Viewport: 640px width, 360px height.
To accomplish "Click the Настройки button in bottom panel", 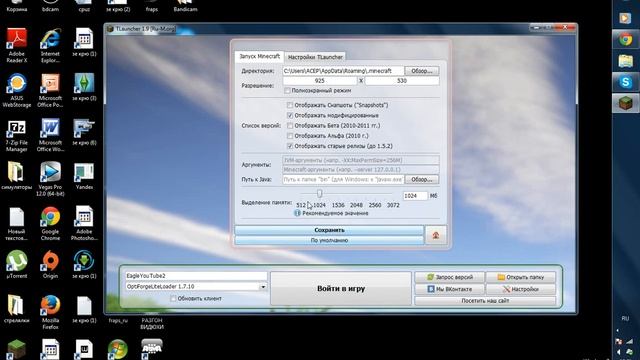I will (x=521, y=289).
